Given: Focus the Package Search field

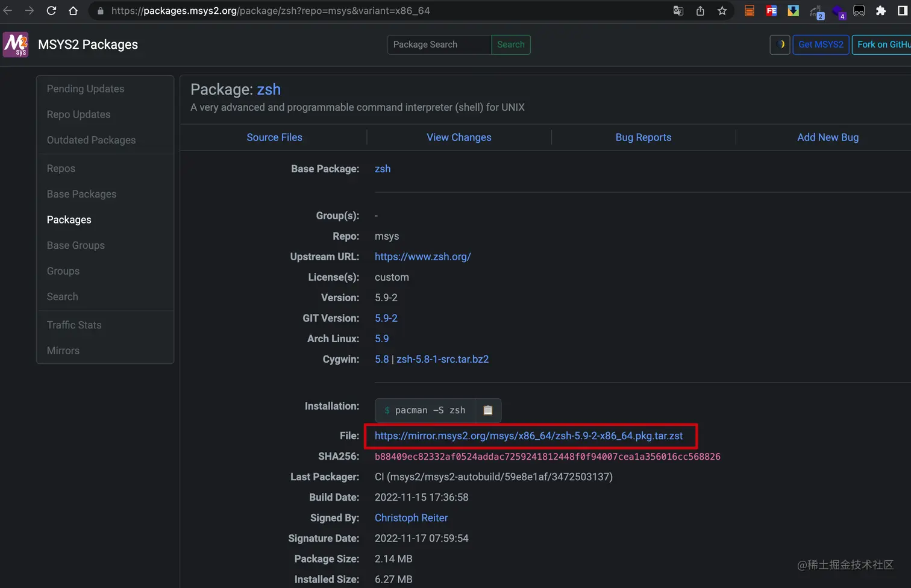Looking at the screenshot, I should click(x=439, y=45).
